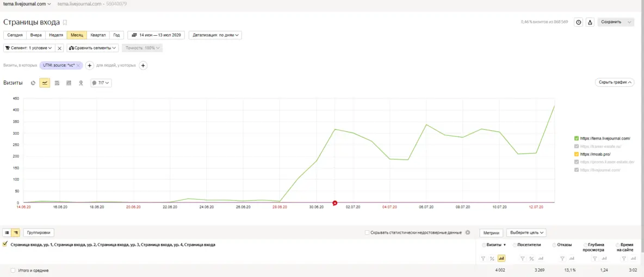Image resolution: width=644 pixels, height=277 pixels.
Task: Bookmark the Страницы входа report
Action: point(65,22)
